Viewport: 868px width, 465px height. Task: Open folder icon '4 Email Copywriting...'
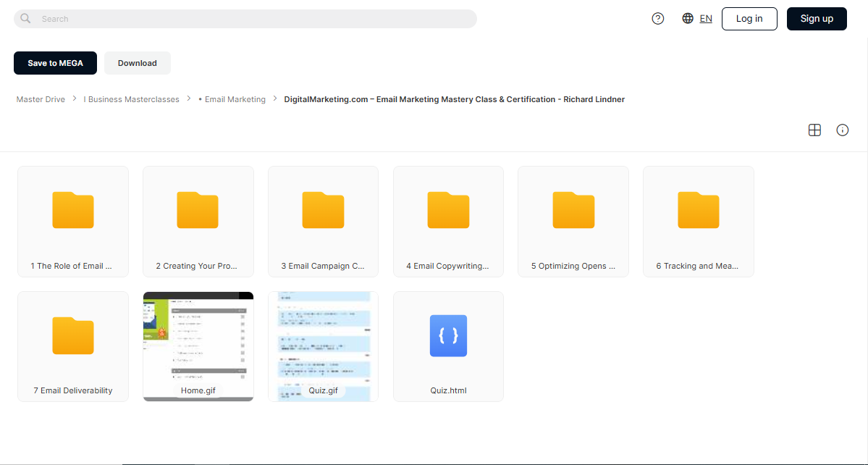tap(448, 210)
